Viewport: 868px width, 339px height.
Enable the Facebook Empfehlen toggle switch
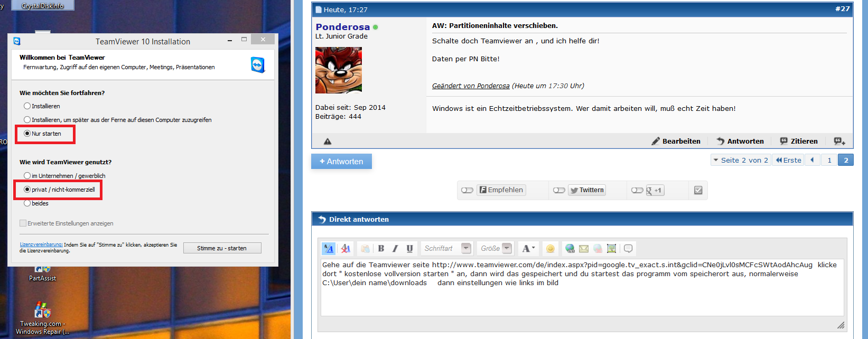tap(467, 190)
